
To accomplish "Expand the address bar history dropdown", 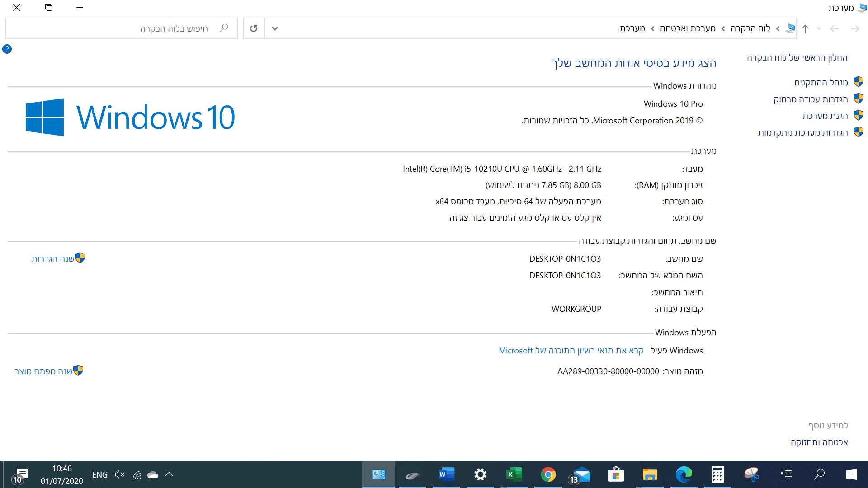I will coord(274,28).
